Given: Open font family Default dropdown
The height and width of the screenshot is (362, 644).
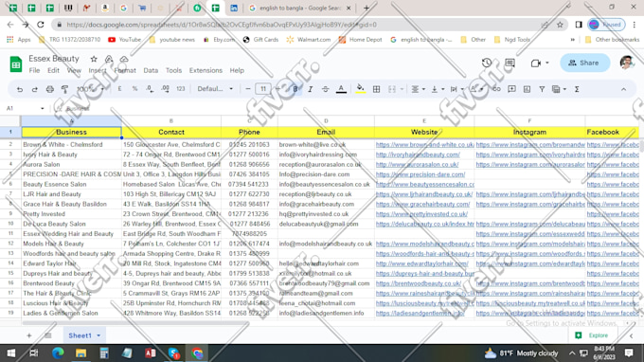Looking at the screenshot, I should click(215, 89).
